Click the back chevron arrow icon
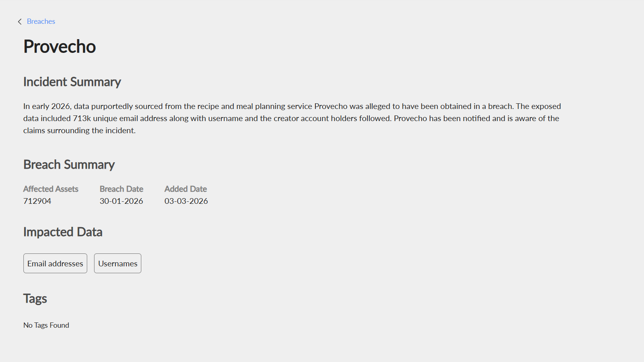Screen dimensions: 644x362 point(19,22)
